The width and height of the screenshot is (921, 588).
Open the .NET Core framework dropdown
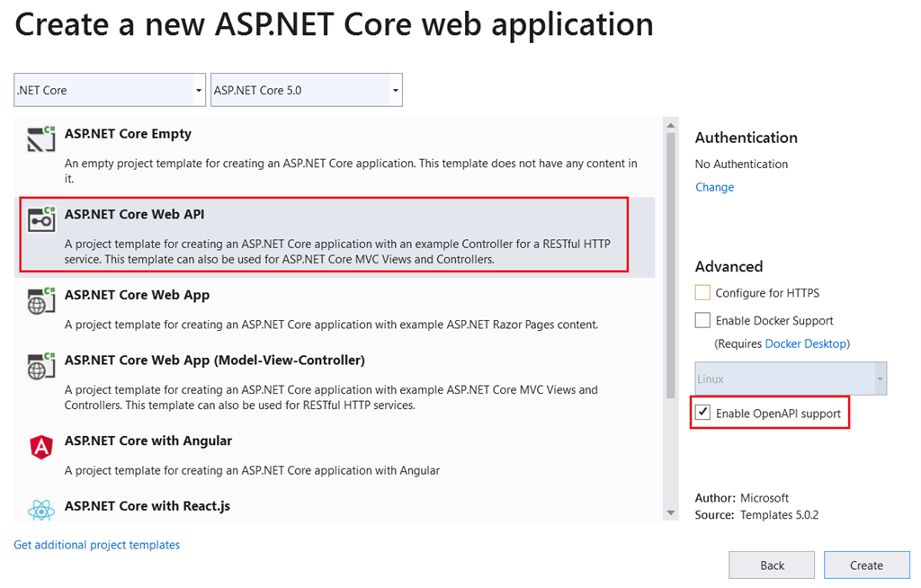coord(197,90)
